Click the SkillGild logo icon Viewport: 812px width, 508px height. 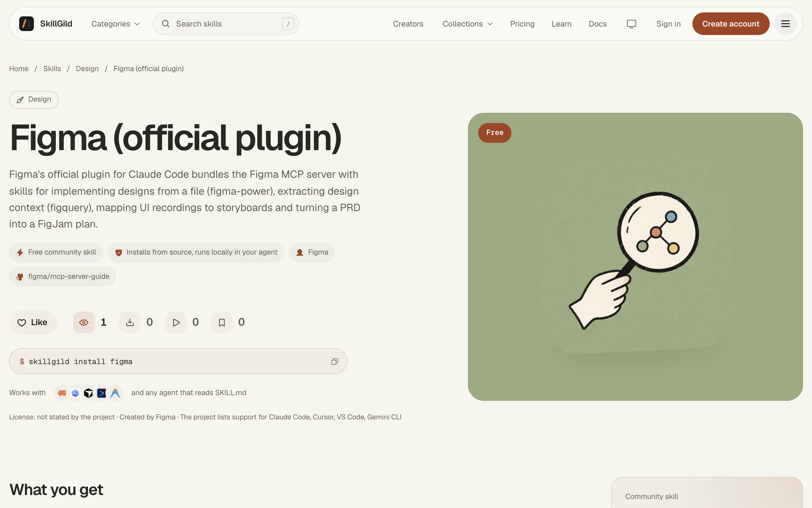click(26, 24)
